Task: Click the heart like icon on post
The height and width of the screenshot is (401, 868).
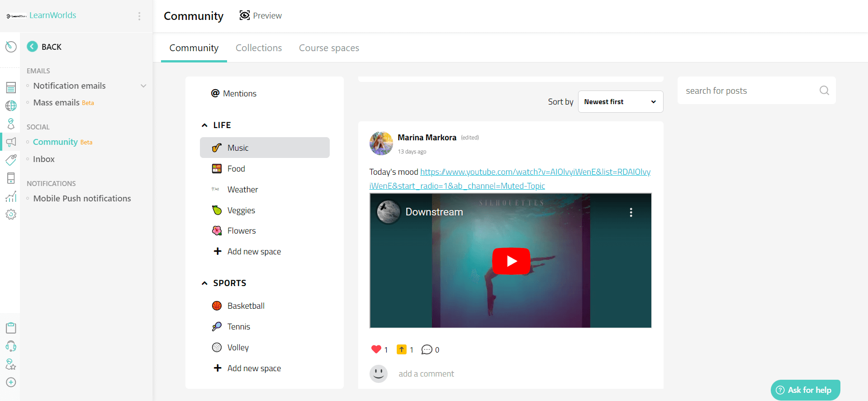Action: click(376, 349)
